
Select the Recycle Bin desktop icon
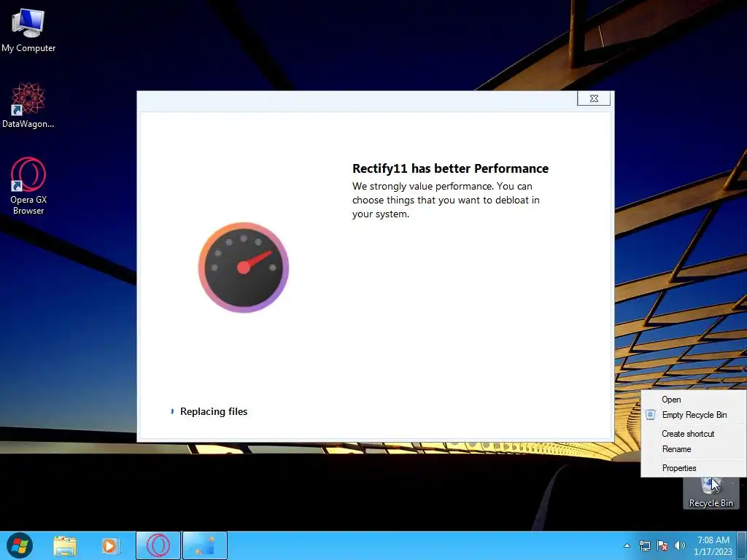pyautogui.click(x=711, y=494)
